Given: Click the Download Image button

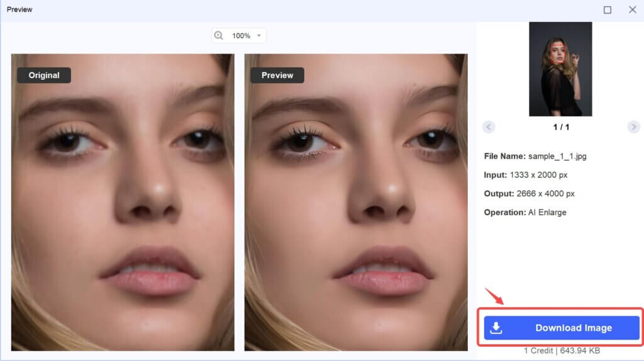Looking at the screenshot, I should (562, 328).
